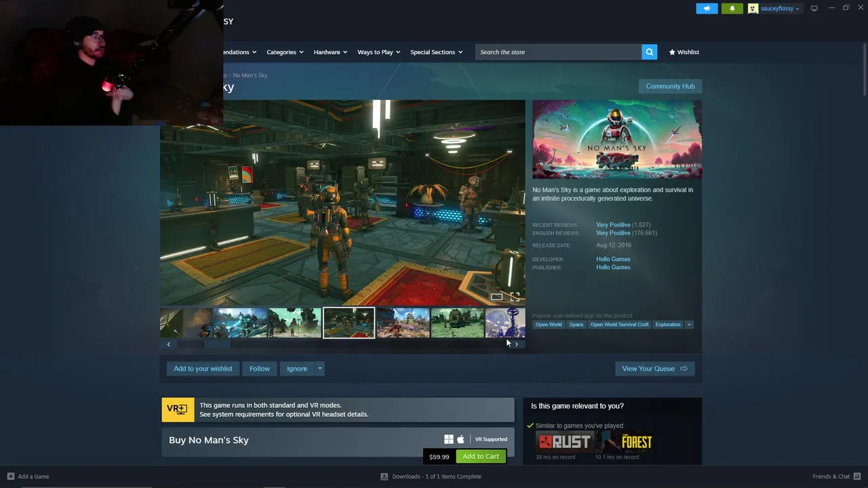The width and height of the screenshot is (868, 488).
Task: Select the teal planet landscape thumbnail
Action: pos(294,323)
